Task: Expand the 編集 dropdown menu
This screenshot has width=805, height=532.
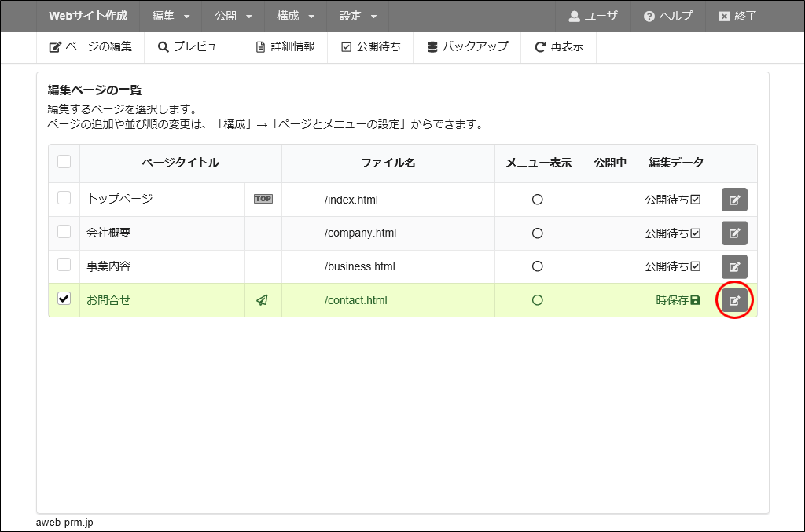Action: (x=171, y=16)
